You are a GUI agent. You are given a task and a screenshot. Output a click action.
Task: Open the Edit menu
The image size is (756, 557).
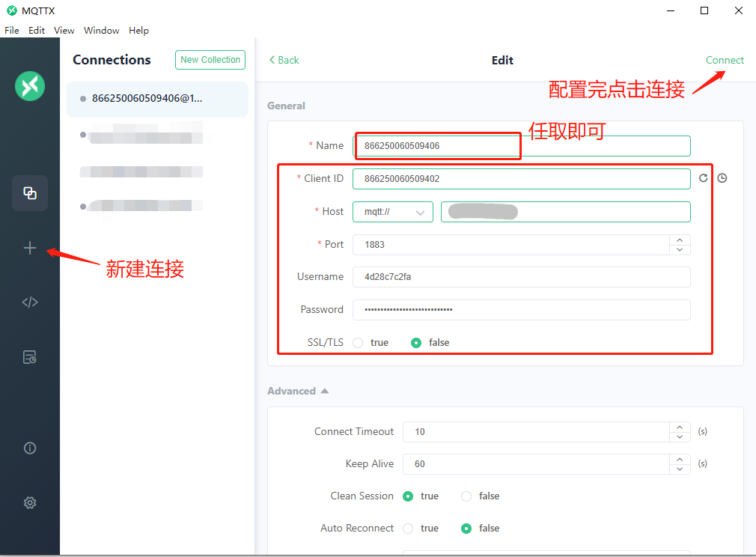point(37,31)
